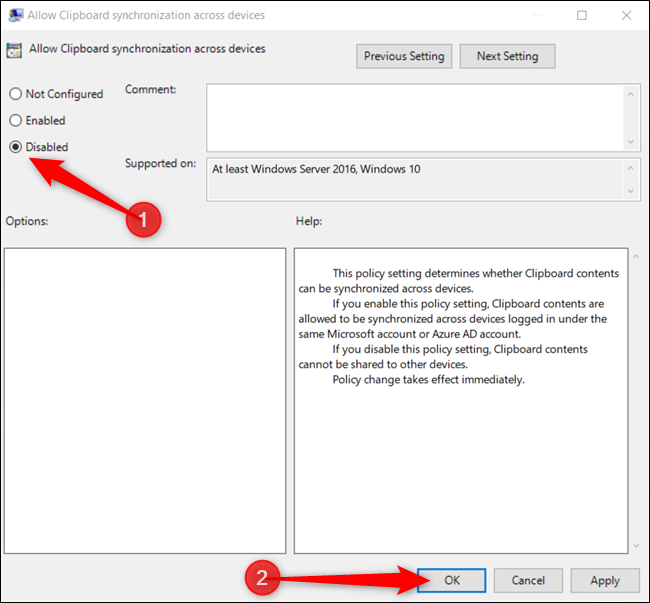Click the Cancel button

click(528, 580)
